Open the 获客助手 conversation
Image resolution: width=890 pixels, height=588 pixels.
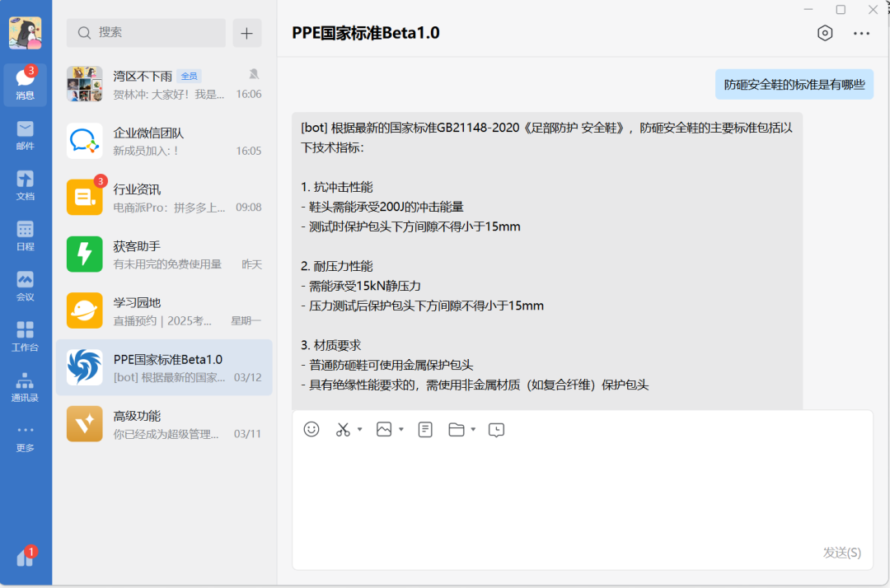point(164,254)
